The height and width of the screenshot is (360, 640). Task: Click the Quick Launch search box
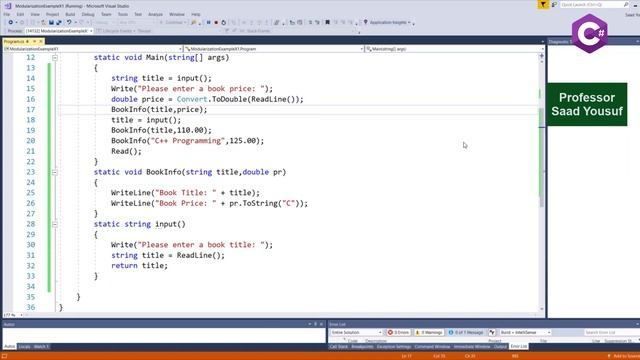[594, 4]
